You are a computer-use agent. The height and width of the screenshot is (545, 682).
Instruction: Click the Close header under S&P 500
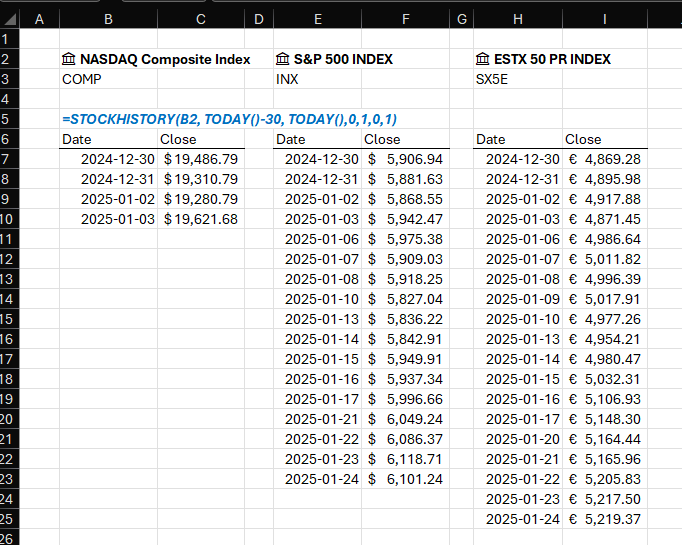(405, 139)
